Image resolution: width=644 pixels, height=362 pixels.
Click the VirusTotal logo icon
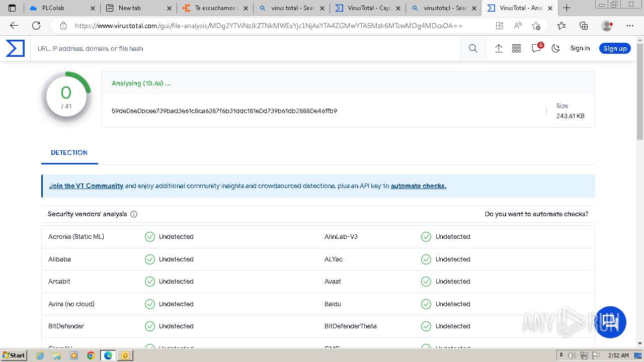coord(15,48)
